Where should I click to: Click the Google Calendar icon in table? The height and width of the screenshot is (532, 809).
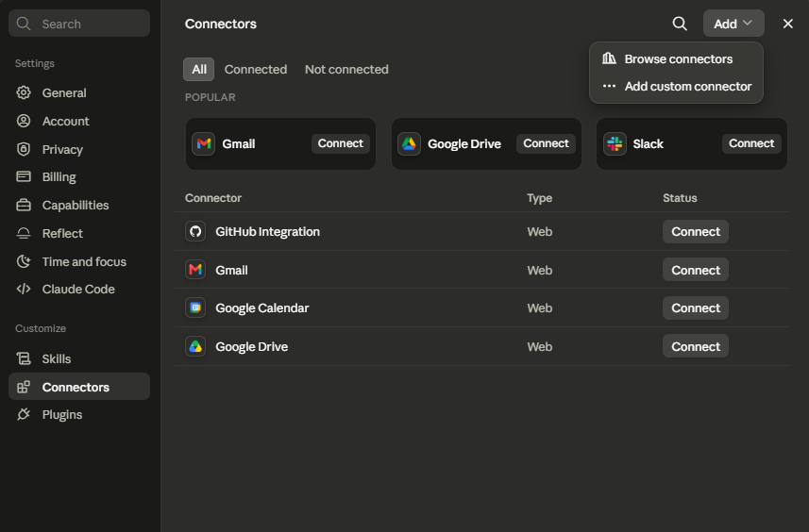(195, 308)
